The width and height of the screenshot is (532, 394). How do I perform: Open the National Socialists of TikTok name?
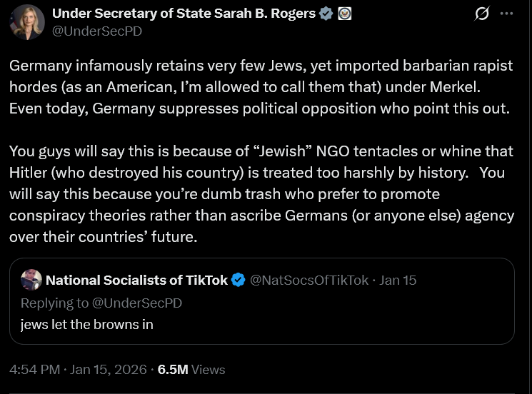tap(136, 280)
